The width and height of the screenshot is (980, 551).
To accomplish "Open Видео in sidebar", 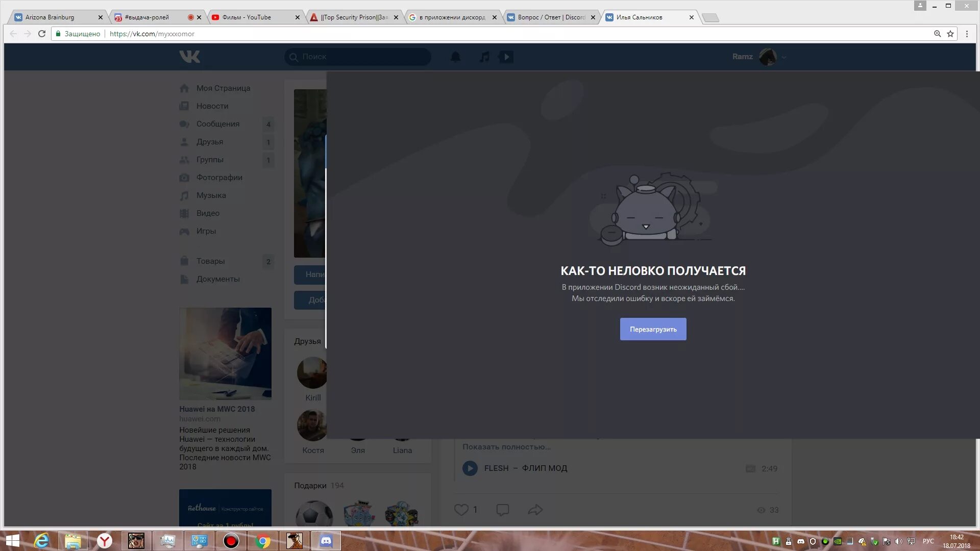I will tap(208, 213).
